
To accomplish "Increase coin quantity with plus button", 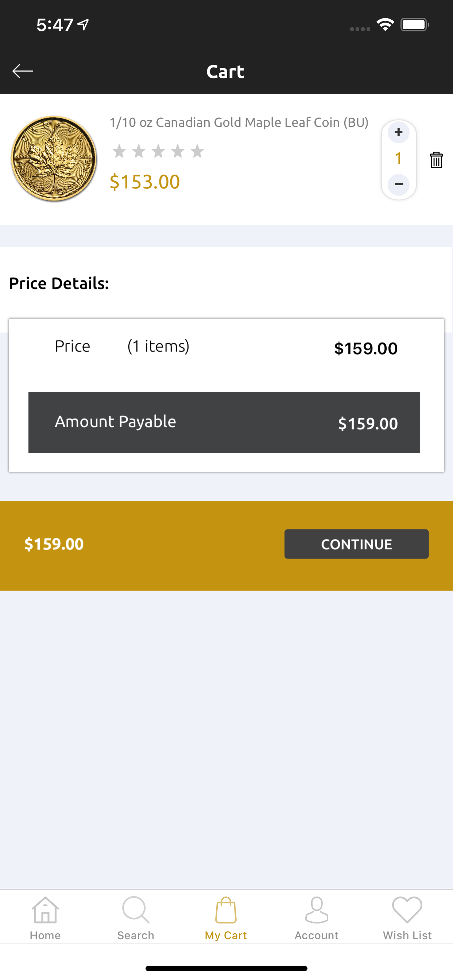I will pyautogui.click(x=399, y=132).
